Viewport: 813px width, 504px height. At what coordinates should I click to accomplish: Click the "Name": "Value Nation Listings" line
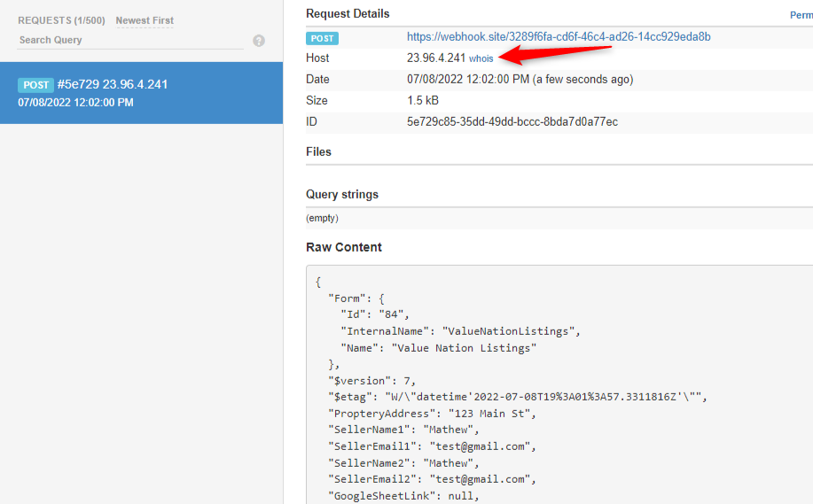439,348
